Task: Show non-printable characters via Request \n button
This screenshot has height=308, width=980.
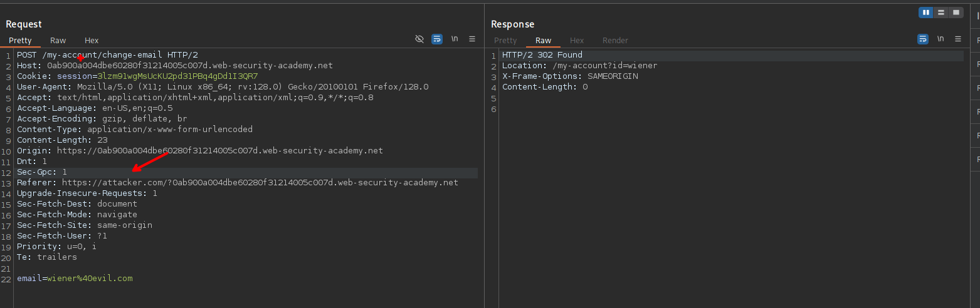Action: pyautogui.click(x=455, y=39)
